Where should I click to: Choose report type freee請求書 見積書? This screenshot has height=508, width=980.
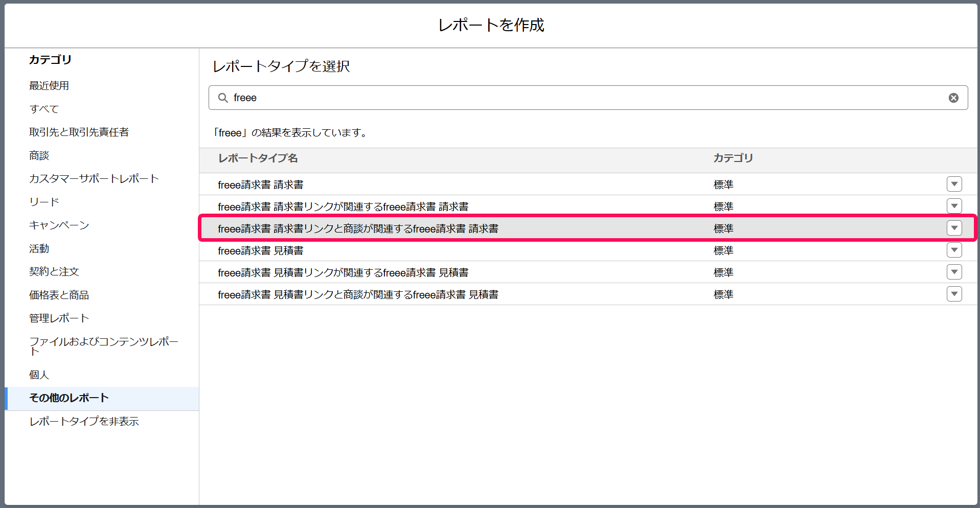click(261, 250)
